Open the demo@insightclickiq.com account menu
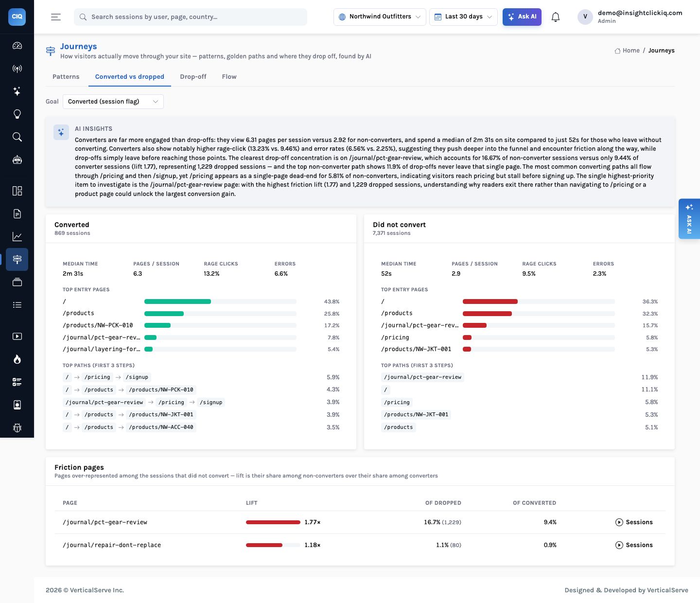The height and width of the screenshot is (603, 700). [630, 17]
